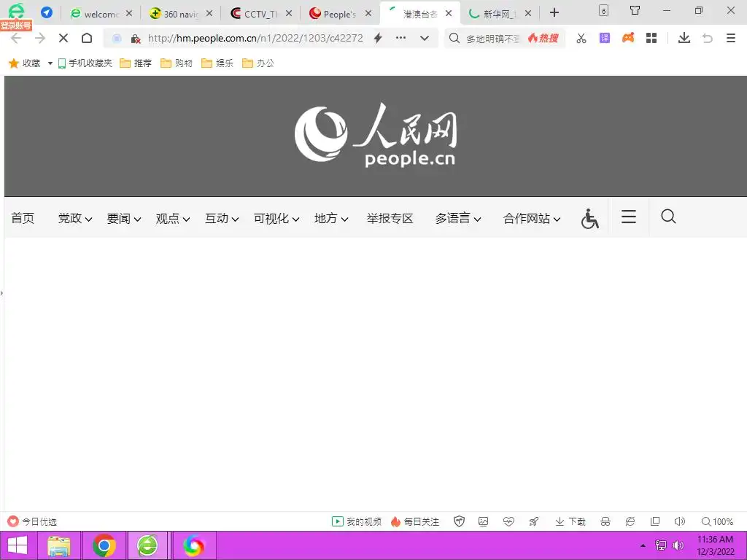747x560 pixels.
Task: Click the blue telegram-style arrow icon near tabs
Action: point(47,12)
